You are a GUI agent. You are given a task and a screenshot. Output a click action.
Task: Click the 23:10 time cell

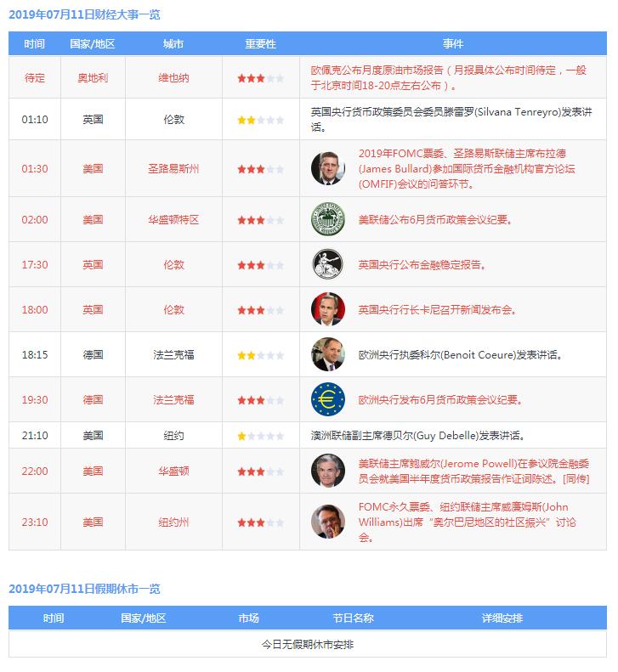(x=35, y=522)
